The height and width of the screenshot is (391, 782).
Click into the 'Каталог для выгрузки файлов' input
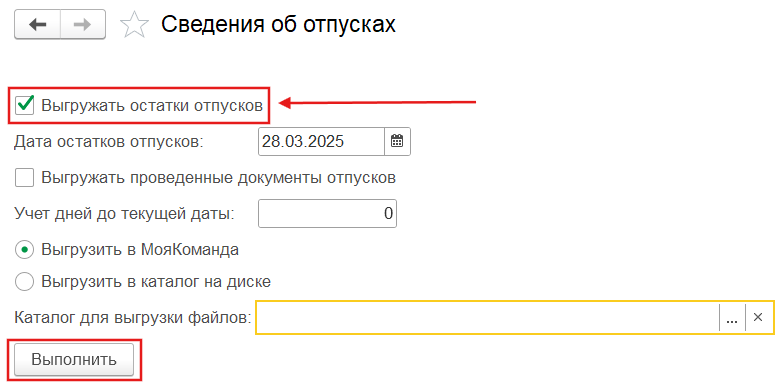(x=488, y=317)
